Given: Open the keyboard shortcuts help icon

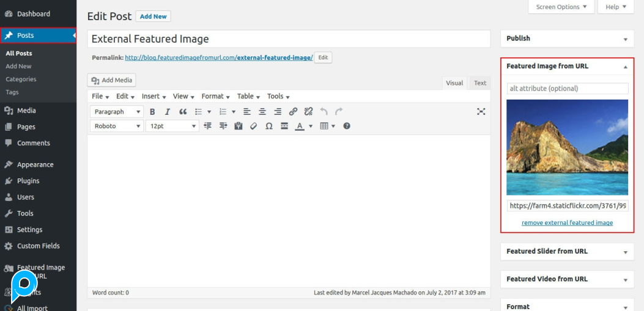Looking at the screenshot, I should click(347, 126).
